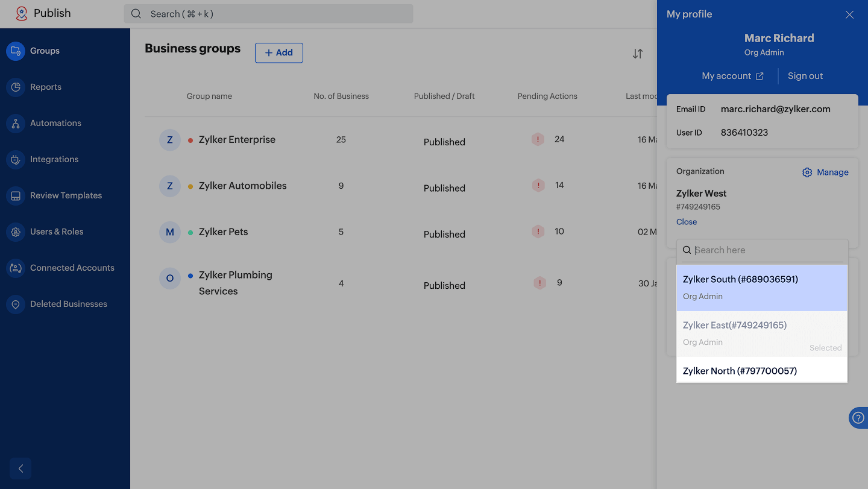This screenshot has height=489, width=868.
Task: Go to Connected Accounts menu item
Action: (72, 268)
